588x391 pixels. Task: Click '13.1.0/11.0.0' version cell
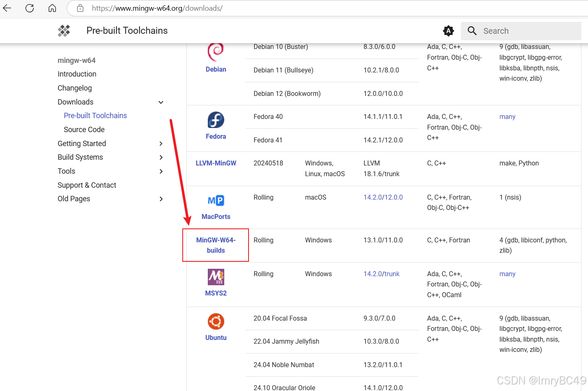(x=383, y=240)
